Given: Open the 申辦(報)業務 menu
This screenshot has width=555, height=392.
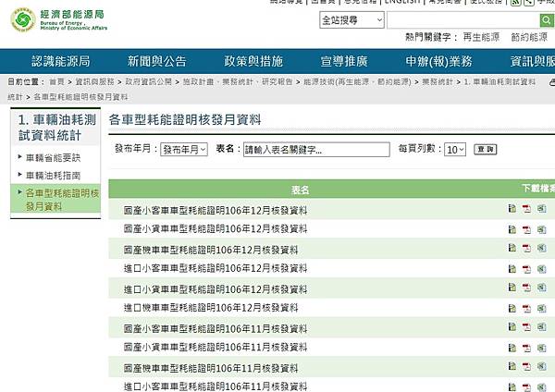Looking at the screenshot, I should [x=438, y=61].
